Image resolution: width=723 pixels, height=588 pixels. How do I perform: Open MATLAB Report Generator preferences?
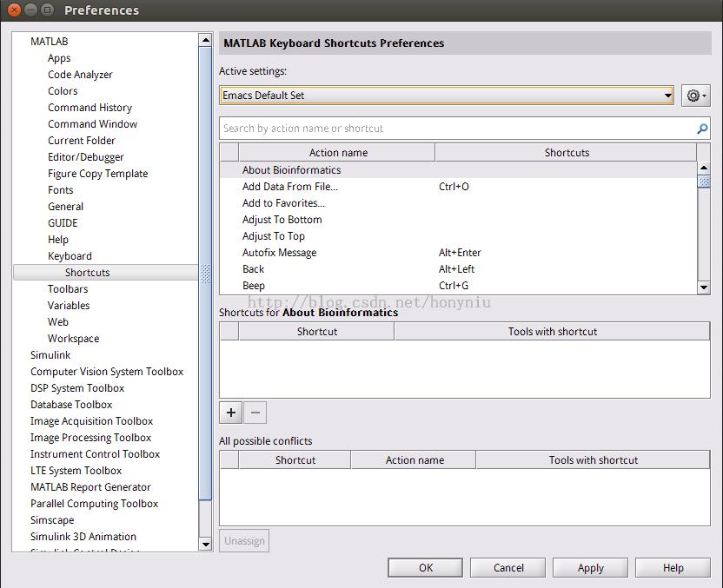[91, 487]
